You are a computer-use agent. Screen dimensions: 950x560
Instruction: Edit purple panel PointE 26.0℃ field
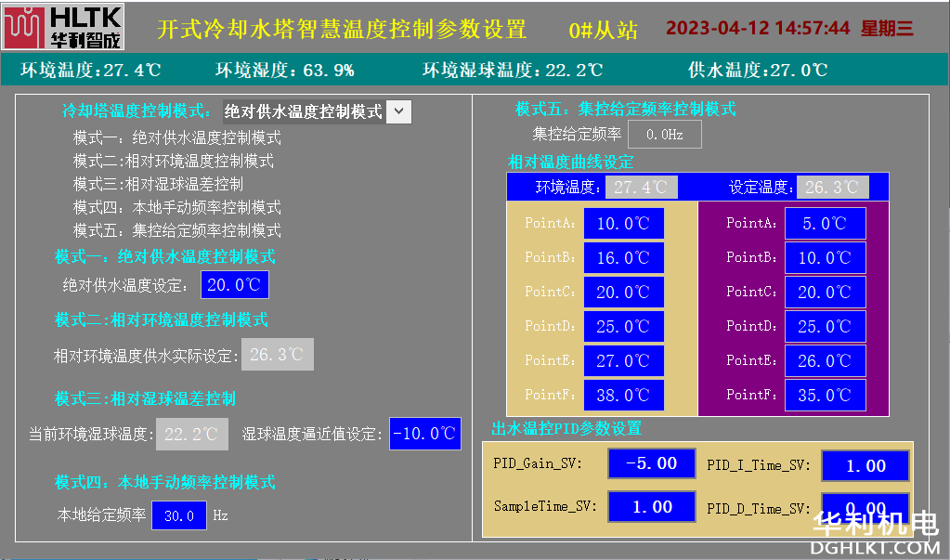(x=825, y=360)
